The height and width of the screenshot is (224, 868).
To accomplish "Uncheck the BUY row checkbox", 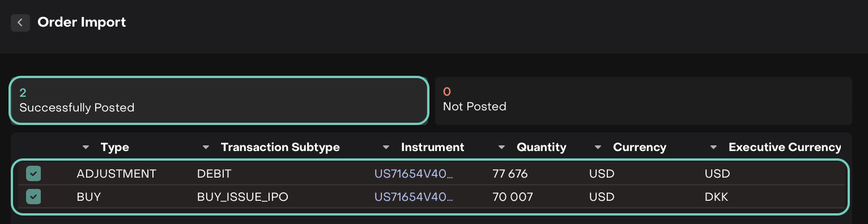I will click(x=33, y=197).
